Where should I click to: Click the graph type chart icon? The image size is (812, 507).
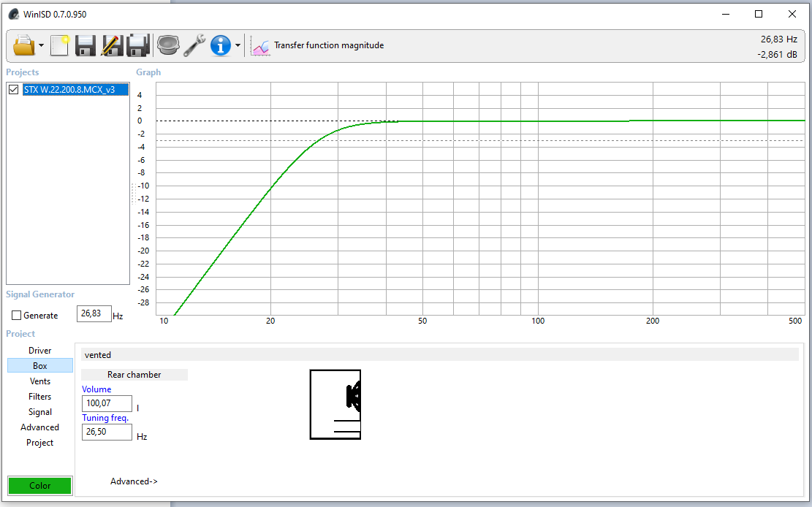(x=260, y=46)
